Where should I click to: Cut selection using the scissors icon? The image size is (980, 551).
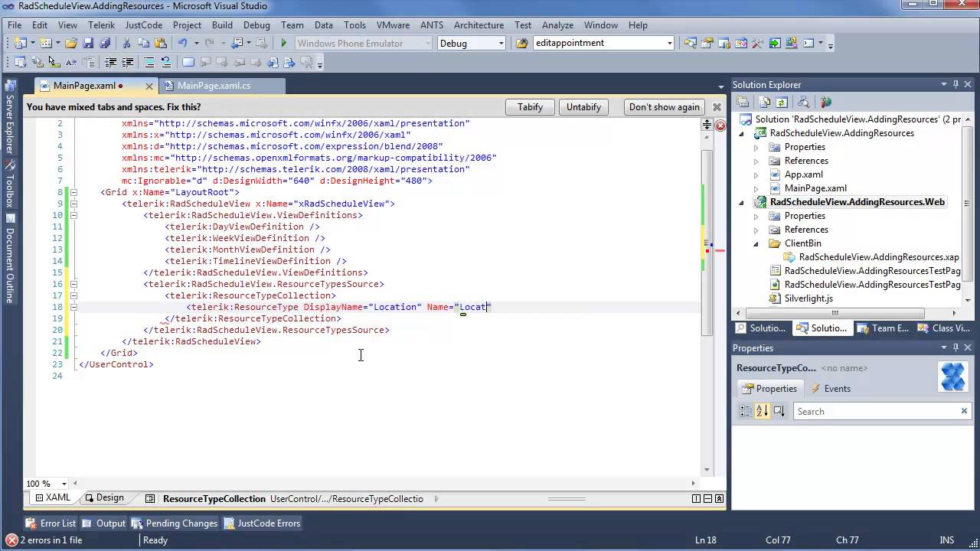click(x=126, y=44)
